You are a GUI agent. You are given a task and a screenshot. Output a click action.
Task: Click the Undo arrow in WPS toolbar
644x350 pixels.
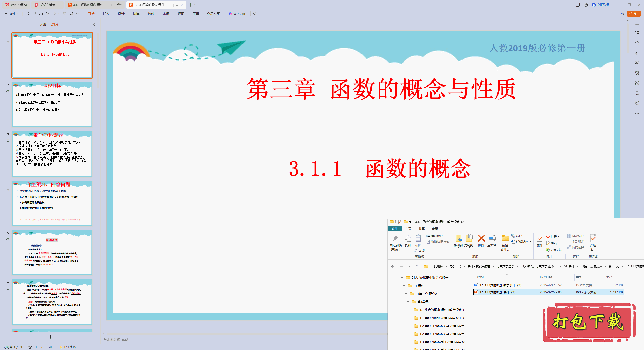click(x=54, y=14)
